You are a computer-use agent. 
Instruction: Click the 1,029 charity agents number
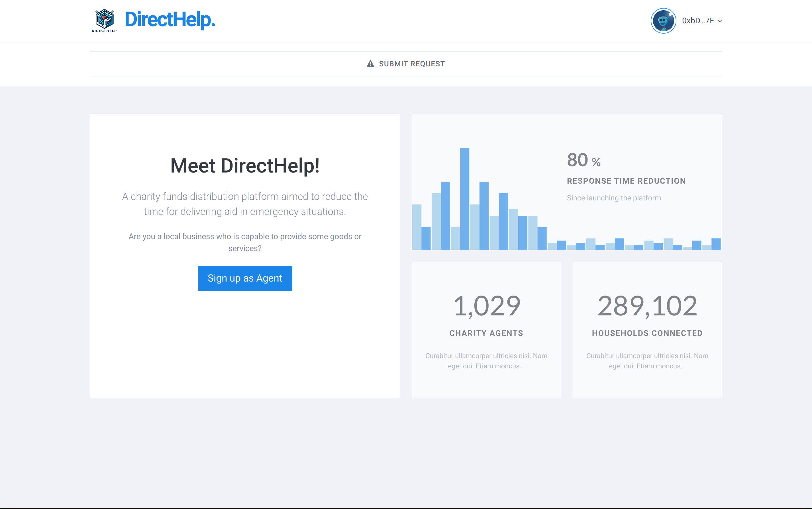point(487,306)
